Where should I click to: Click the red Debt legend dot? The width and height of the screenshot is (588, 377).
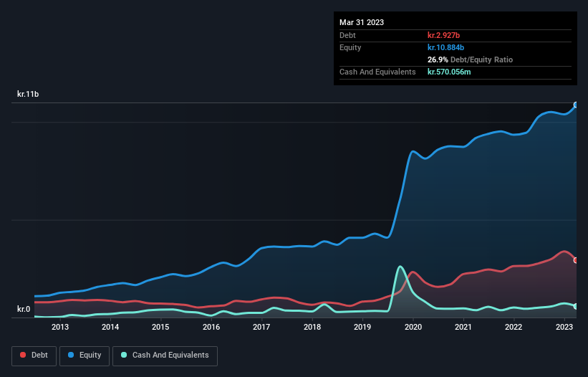point(23,355)
